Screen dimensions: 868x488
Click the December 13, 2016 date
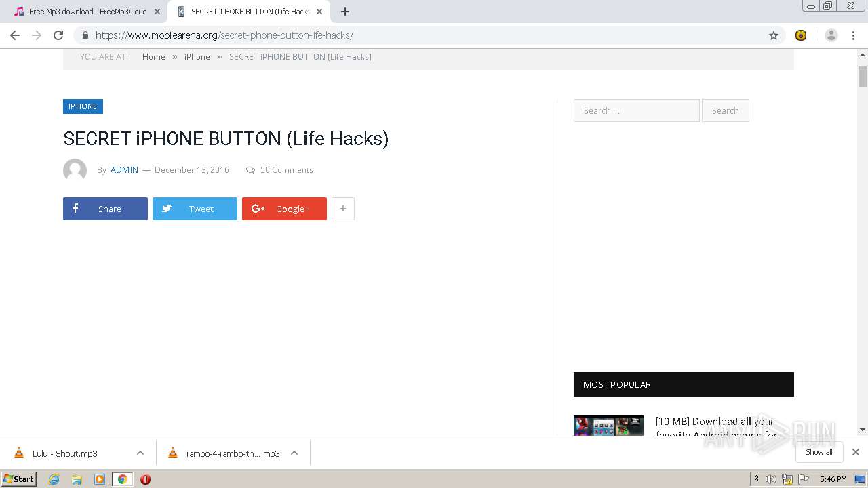click(x=192, y=170)
